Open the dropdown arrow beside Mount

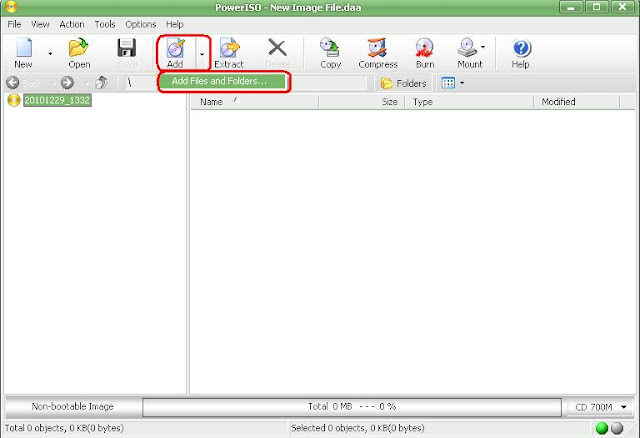pos(483,47)
